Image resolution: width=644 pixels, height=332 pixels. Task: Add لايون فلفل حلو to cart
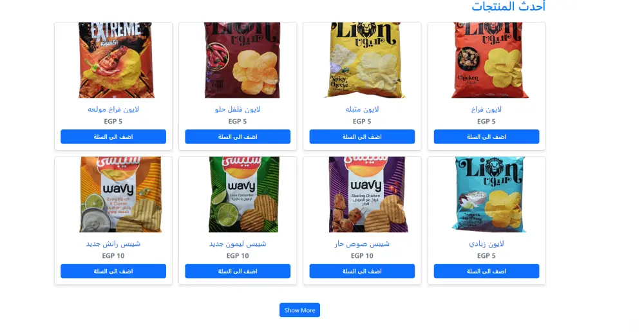(238, 136)
